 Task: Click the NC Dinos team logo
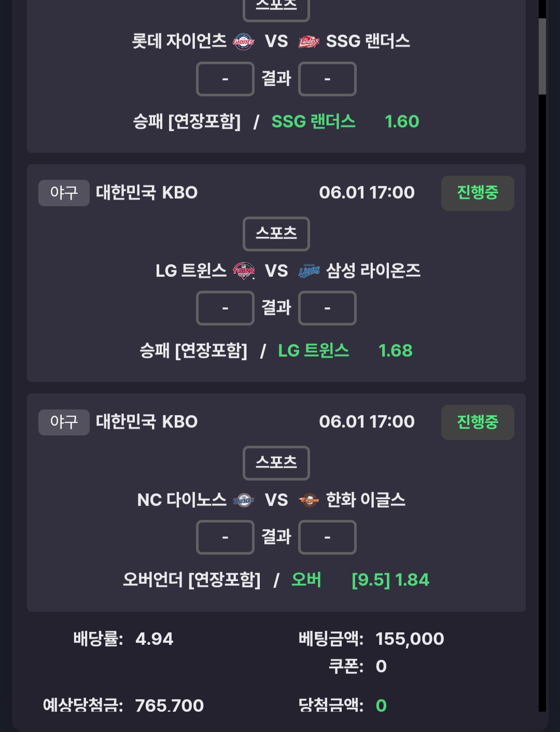pos(243,500)
